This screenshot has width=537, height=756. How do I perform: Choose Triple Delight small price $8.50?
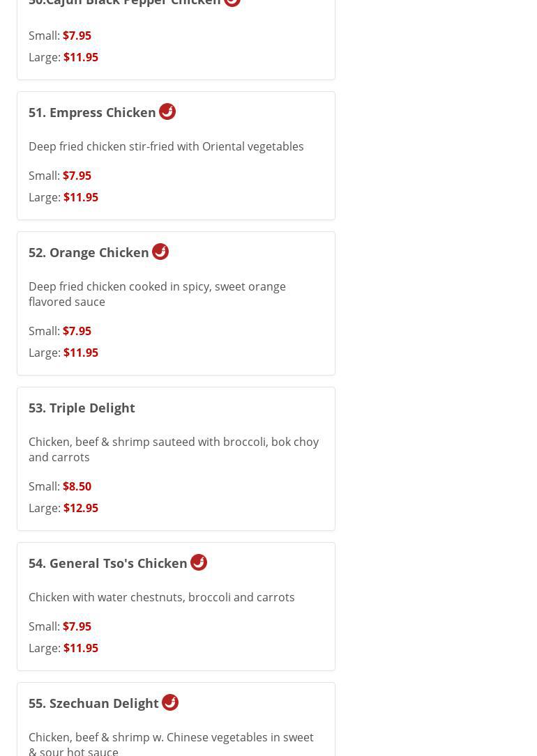pos(77,486)
